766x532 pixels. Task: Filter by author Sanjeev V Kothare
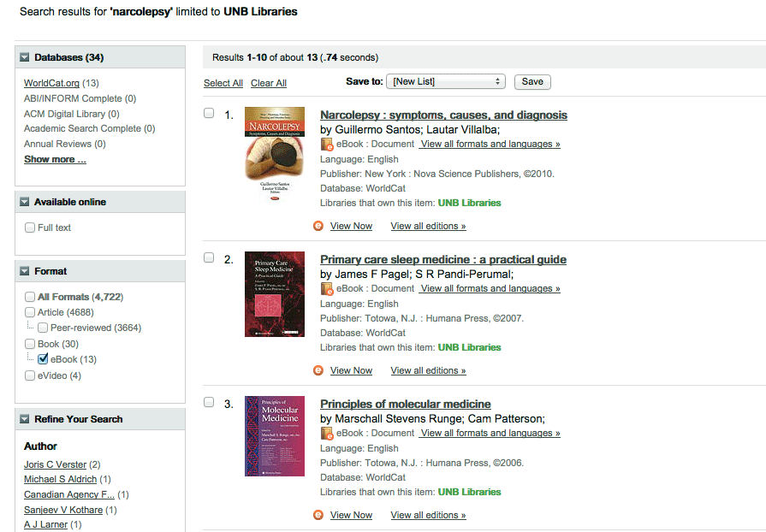pos(63,510)
